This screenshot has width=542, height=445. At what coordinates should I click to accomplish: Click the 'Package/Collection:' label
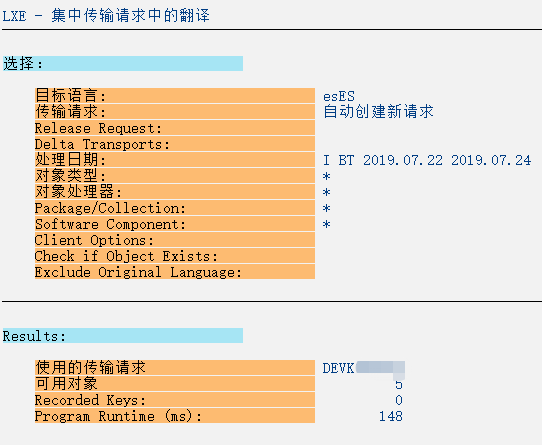[x=175, y=208]
